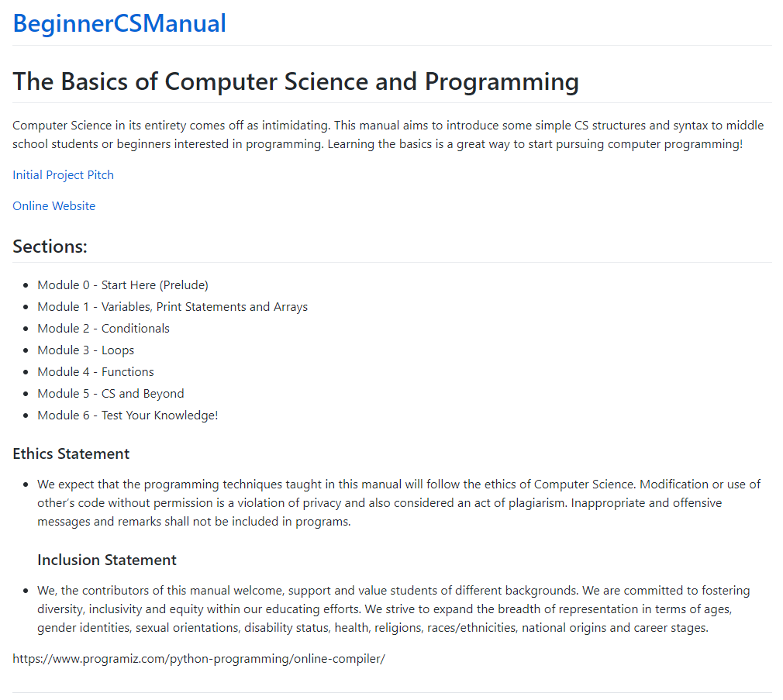Click the divider line under Sections heading

[x=391, y=262]
